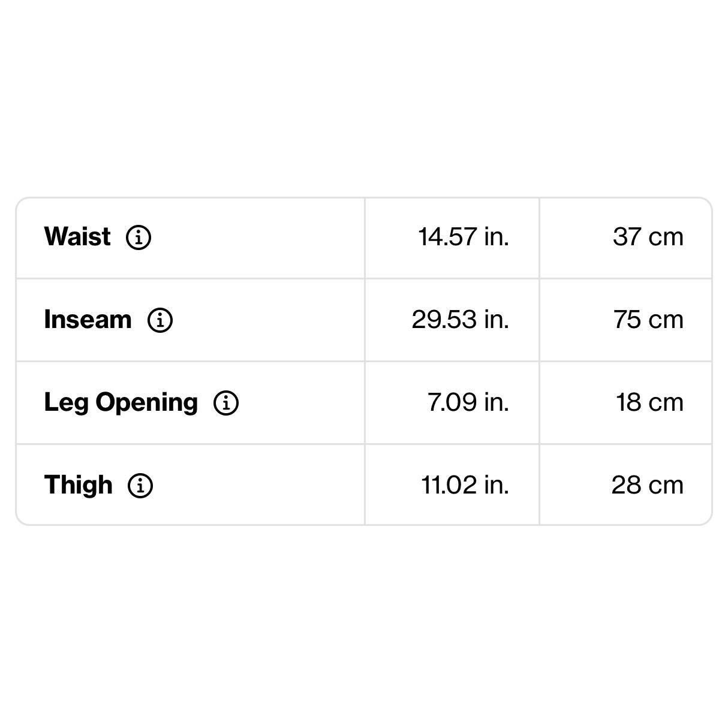728x728 pixels.
Task: Select the Inseam label
Action: coord(88,320)
